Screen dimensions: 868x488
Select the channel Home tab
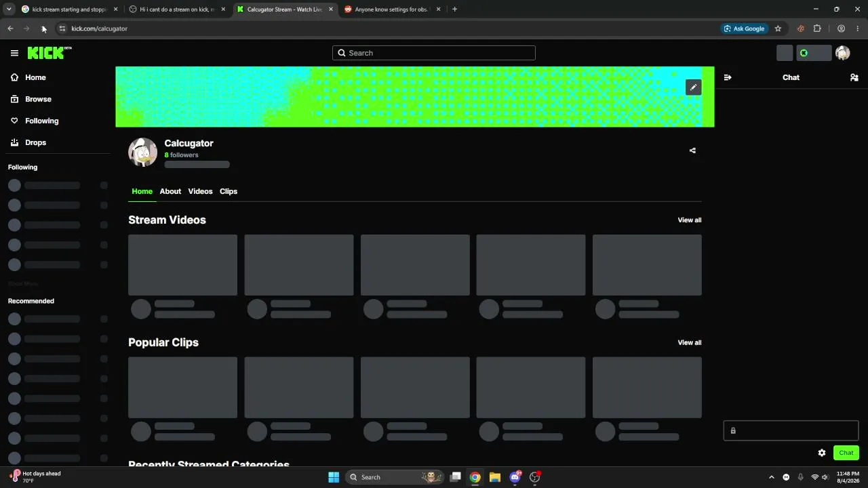tap(142, 191)
